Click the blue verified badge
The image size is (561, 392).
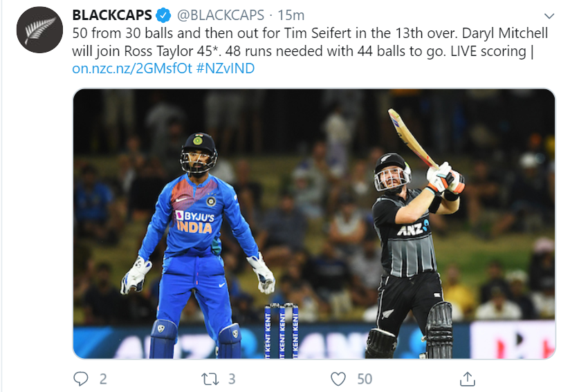coord(164,15)
